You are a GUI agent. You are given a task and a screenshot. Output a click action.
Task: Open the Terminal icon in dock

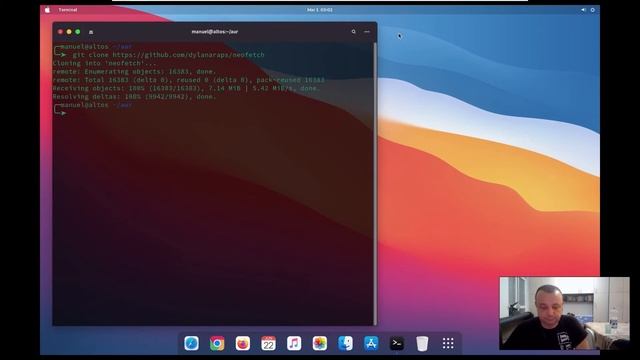click(x=396, y=343)
